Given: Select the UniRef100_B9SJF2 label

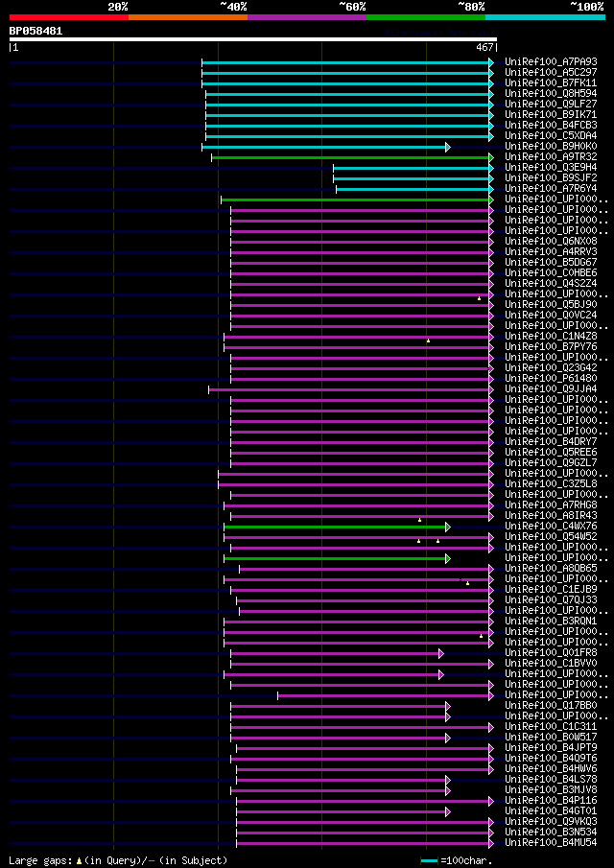Looking at the screenshot, I should point(551,177).
